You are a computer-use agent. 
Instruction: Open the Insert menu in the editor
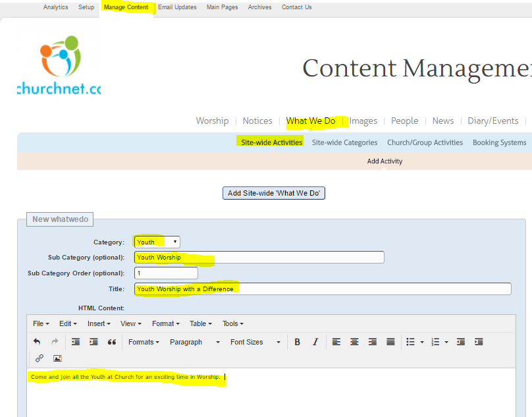click(x=99, y=323)
